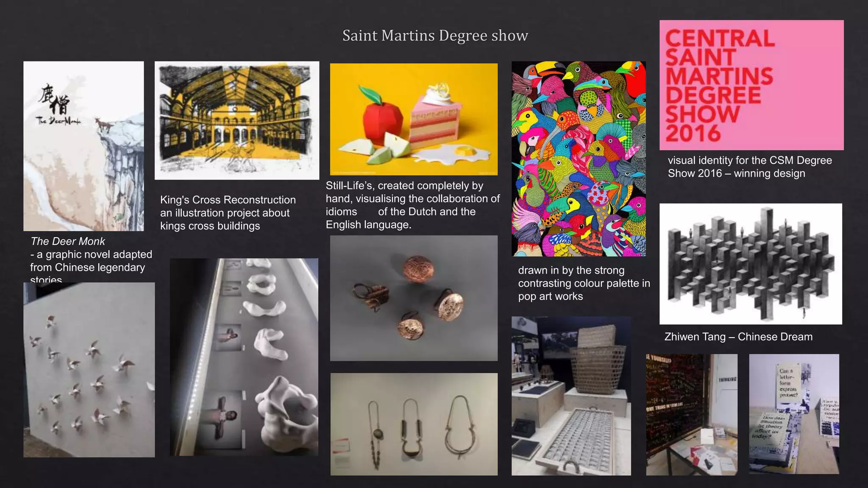Click the King's Cross station illustration
This screenshot has width=868, height=488.
pyautogui.click(x=236, y=120)
